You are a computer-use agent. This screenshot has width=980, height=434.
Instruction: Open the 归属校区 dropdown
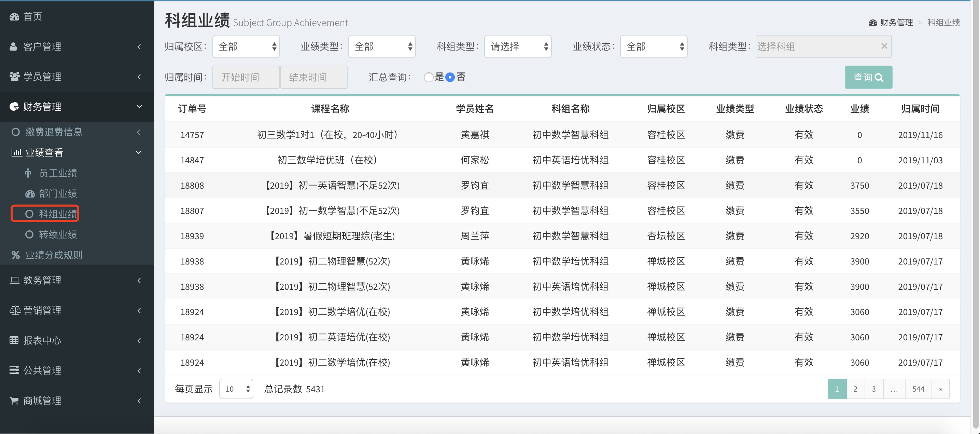tap(246, 46)
